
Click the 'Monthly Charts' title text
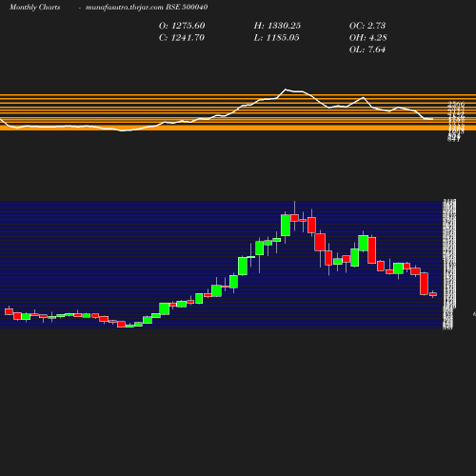(34, 8)
